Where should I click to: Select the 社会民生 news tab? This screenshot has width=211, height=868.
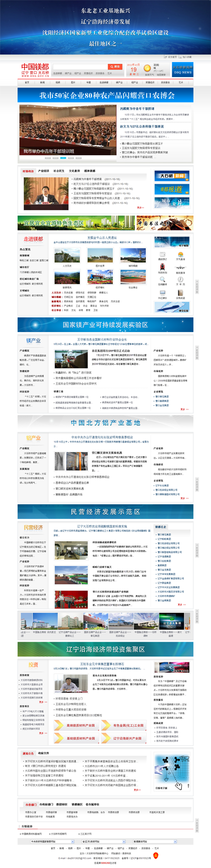tap(59, 171)
